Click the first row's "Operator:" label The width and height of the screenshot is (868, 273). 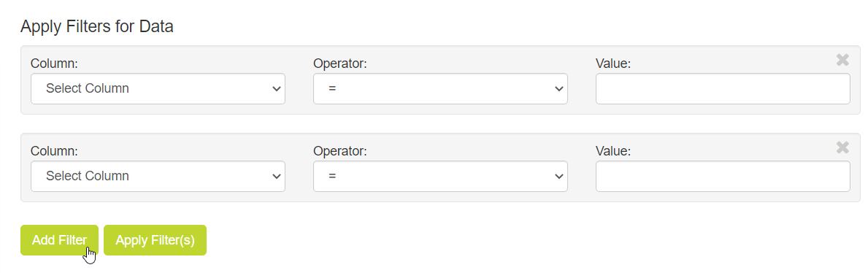pos(340,64)
